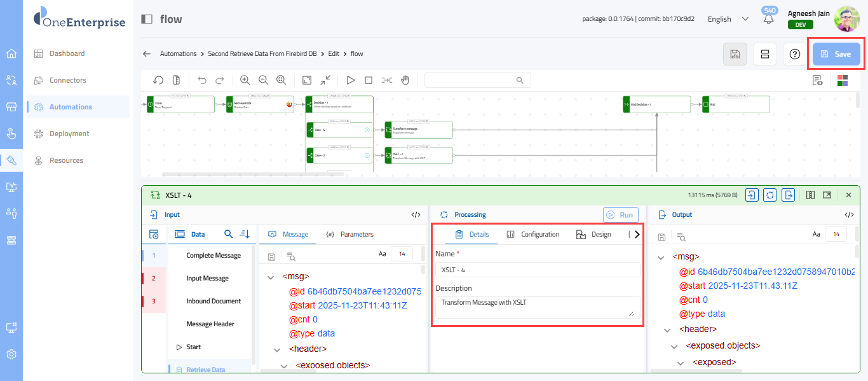Screen dimensions: 868x381
Task: Click the undo arrow in canvas toolbar
Action: click(202, 80)
